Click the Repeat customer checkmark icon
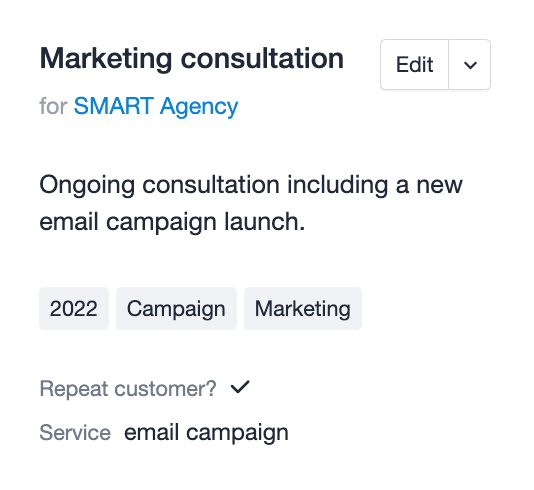The image size is (534, 490). (x=240, y=387)
